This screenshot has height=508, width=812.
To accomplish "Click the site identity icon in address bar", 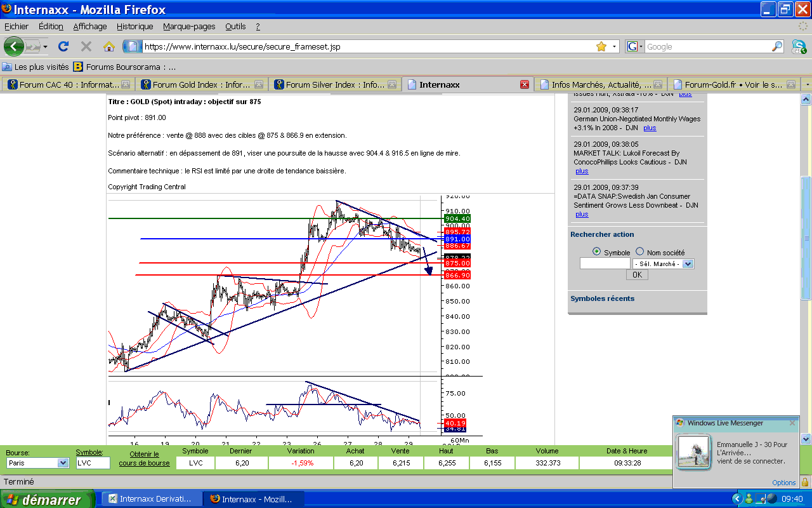I will (132, 46).
